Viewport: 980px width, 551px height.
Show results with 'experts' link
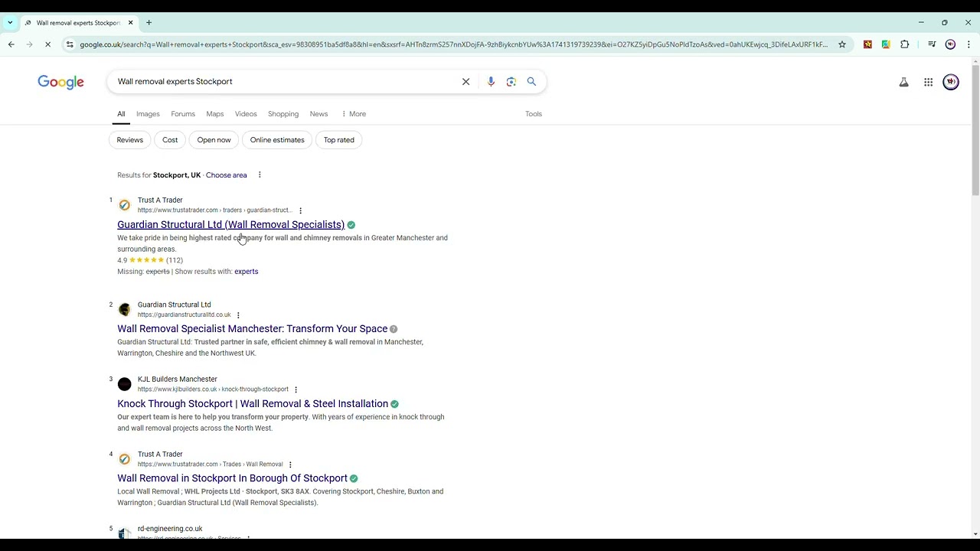(246, 272)
